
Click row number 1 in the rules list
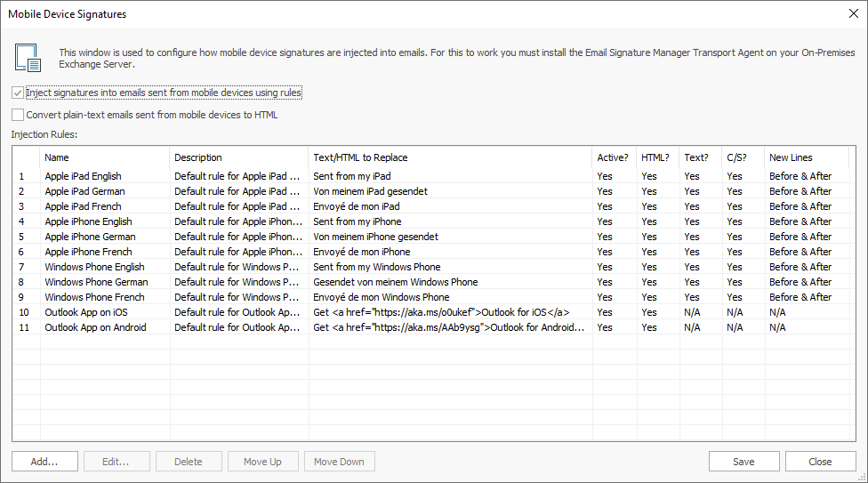pos(21,176)
